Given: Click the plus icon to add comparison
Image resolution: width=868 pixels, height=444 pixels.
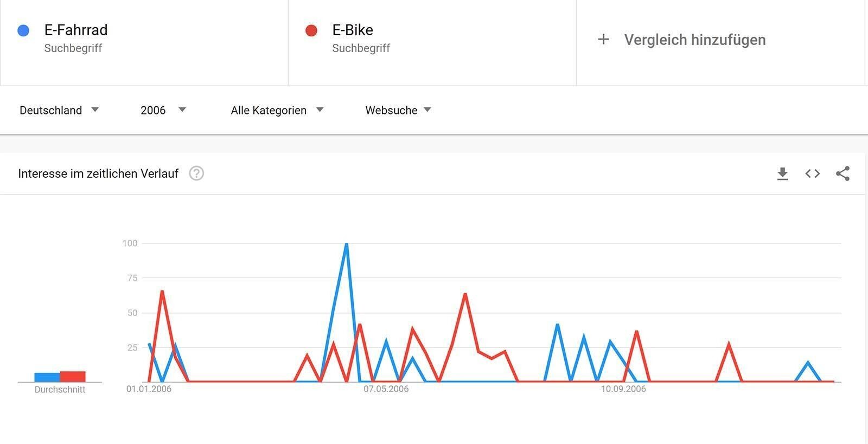Looking at the screenshot, I should [603, 40].
